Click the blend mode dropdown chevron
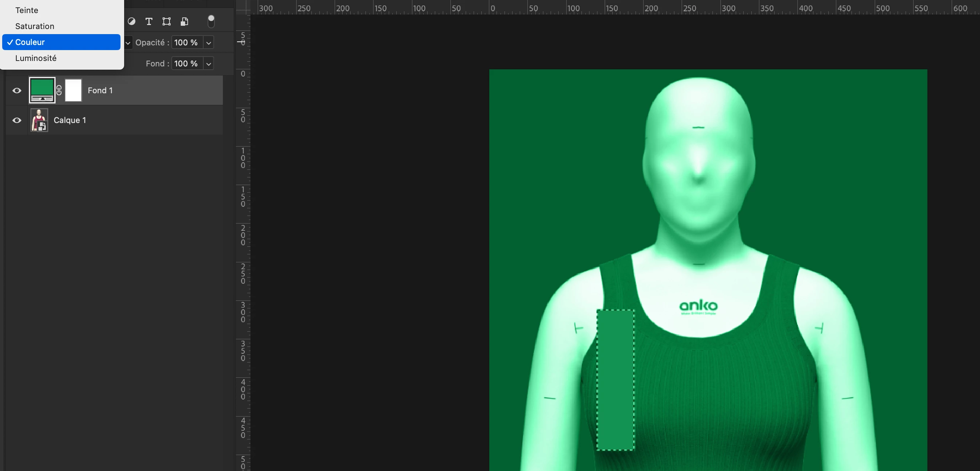The image size is (980, 471). click(128, 42)
